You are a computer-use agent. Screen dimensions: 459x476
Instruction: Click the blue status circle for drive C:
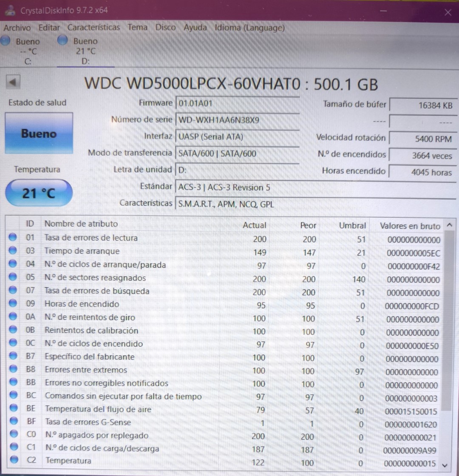coord(6,41)
